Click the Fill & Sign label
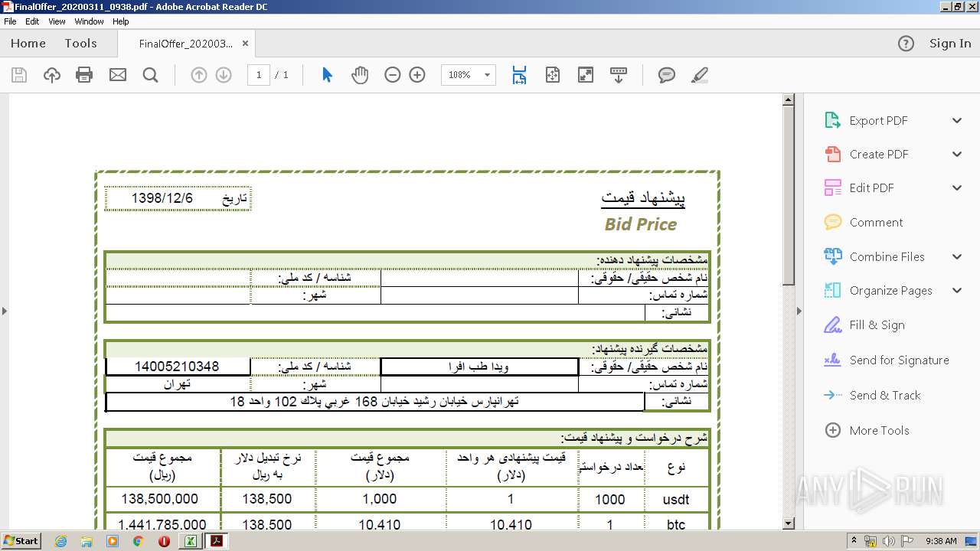This screenshot has width=980, height=551. 877,324
